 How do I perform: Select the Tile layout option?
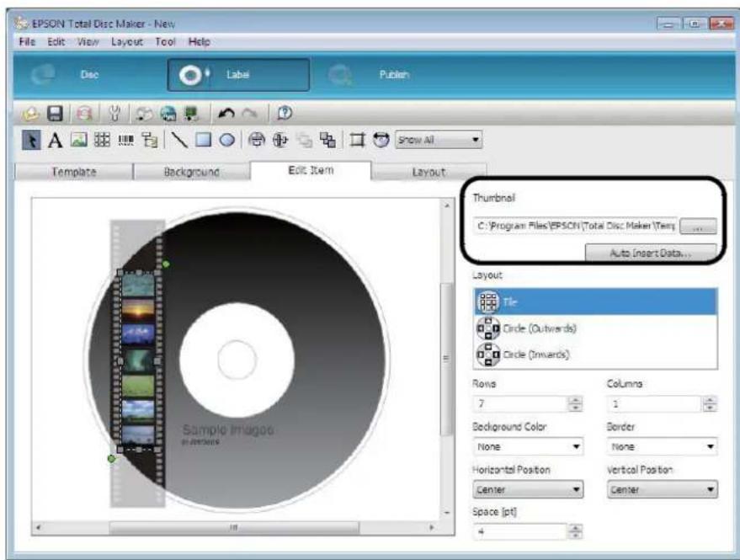[595, 301]
